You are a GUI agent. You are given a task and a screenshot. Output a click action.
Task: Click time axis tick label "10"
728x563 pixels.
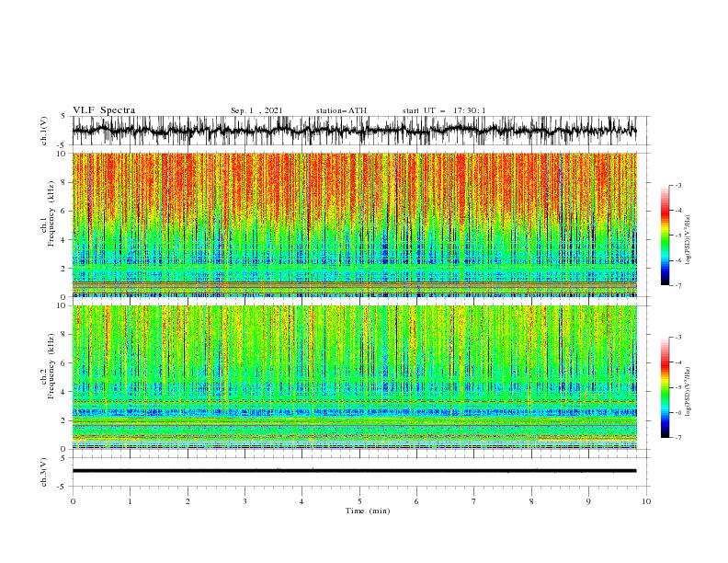point(646,501)
